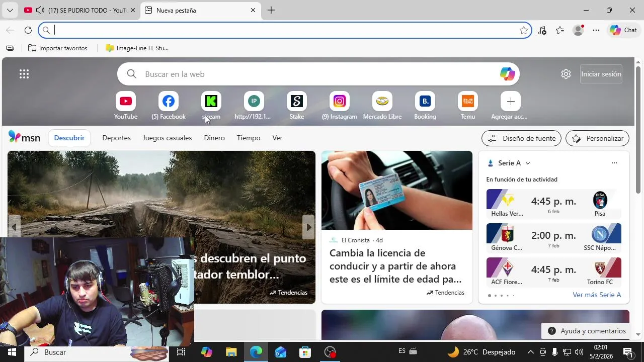
Task: Open the volume control tray icon
Action: point(579,352)
